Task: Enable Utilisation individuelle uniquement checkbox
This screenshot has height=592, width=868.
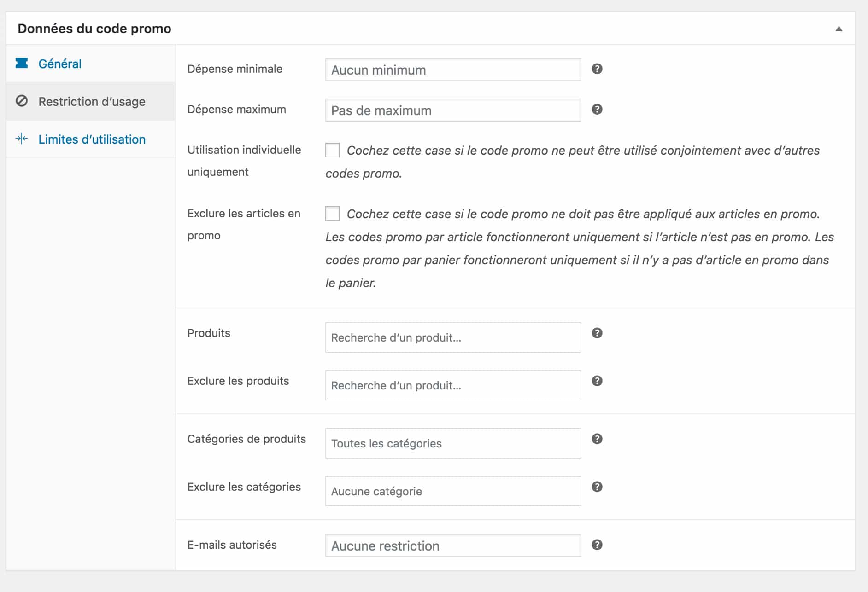Action: click(x=333, y=150)
